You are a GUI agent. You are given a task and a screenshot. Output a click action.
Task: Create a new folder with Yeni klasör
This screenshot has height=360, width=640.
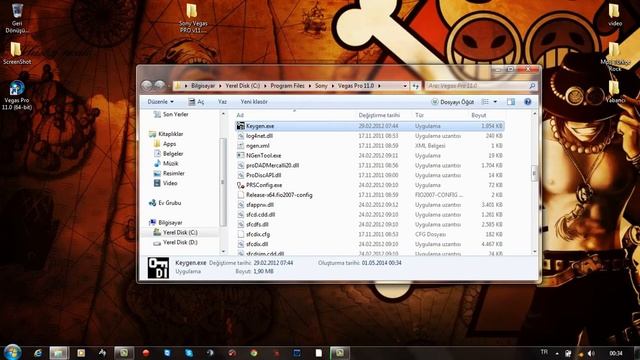(253, 102)
